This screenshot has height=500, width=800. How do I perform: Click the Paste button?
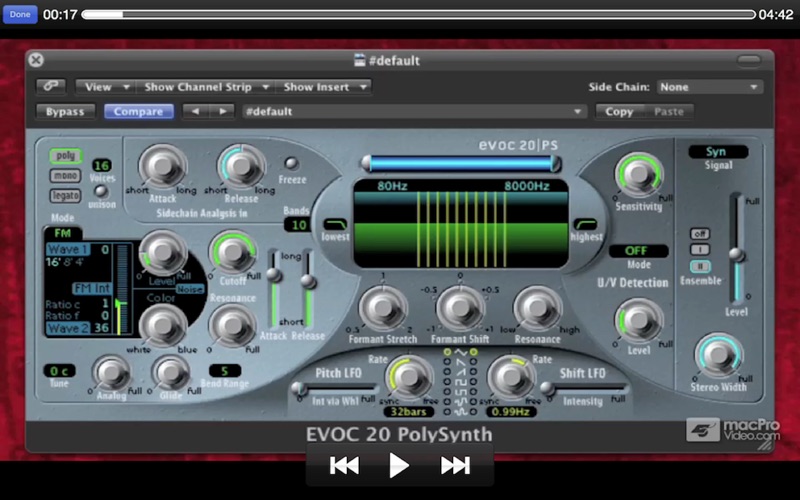coord(668,111)
